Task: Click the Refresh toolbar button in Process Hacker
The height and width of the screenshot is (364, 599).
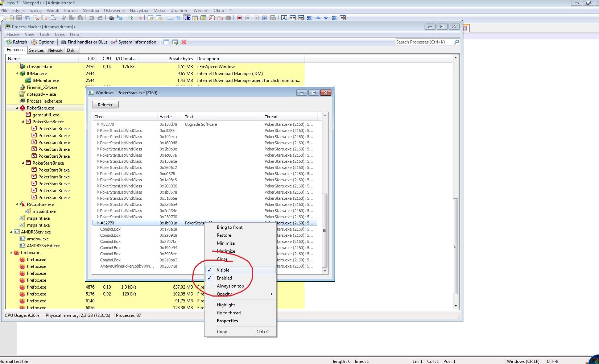Action: click(17, 42)
